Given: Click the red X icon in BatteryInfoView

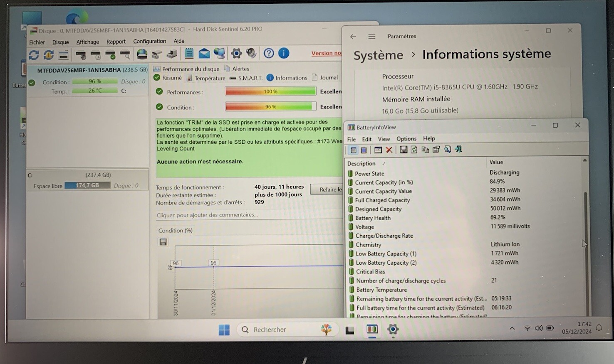Looking at the screenshot, I should [389, 150].
